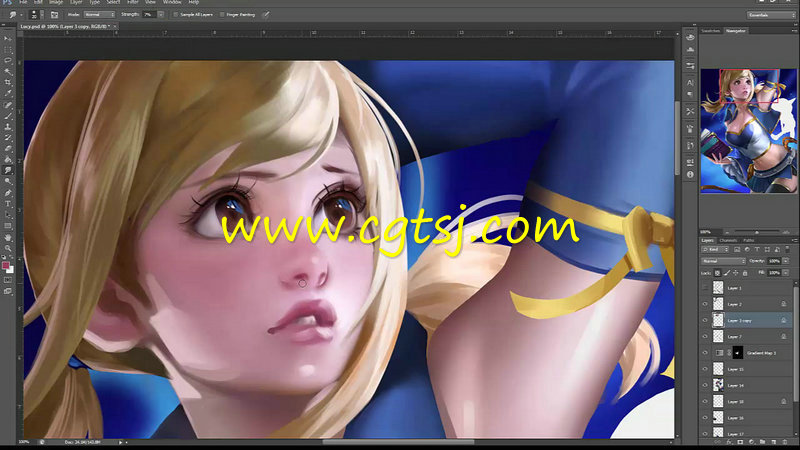
Task: Show Layer 1 visibility
Action: [705, 288]
